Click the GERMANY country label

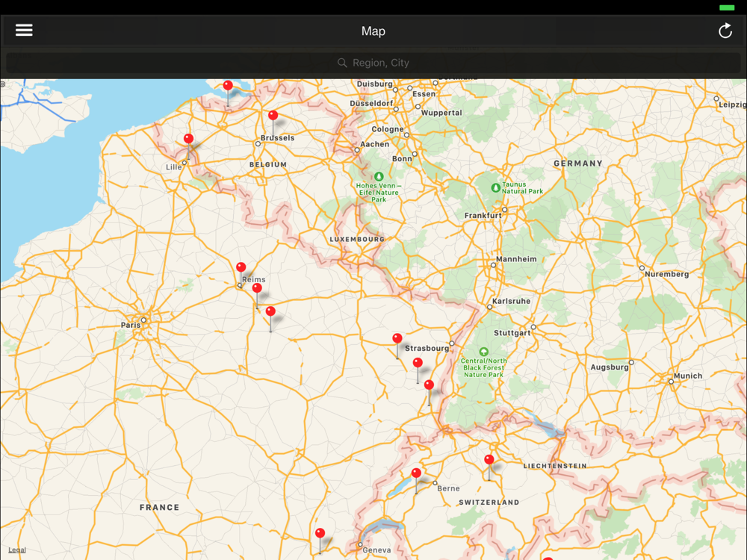click(x=578, y=164)
